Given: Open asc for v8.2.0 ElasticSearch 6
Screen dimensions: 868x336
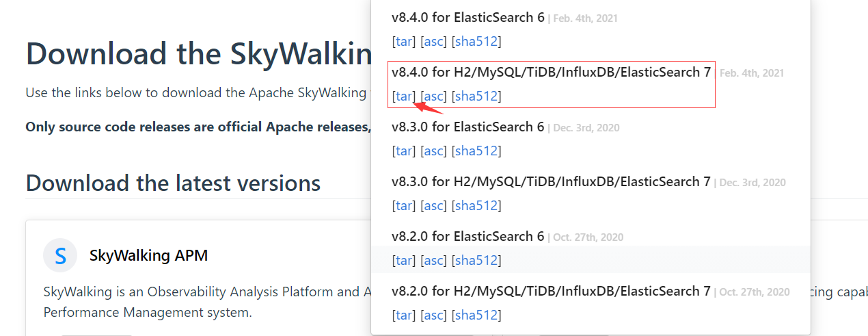Looking at the screenshot, I should click(433, 260).
